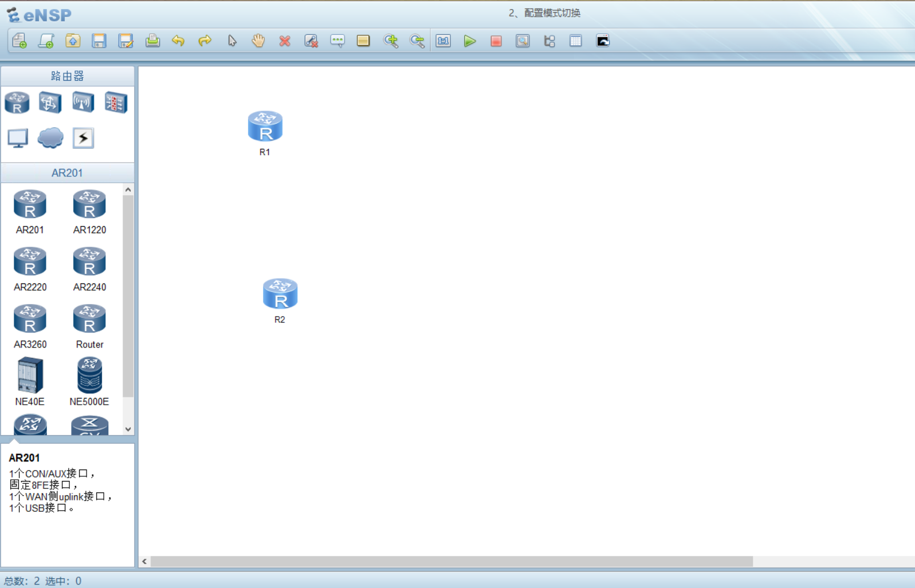Image resolution: width=915 pixels, height=588 pixels.
Task: Click the R2 label text
Action: coord(280,320)
